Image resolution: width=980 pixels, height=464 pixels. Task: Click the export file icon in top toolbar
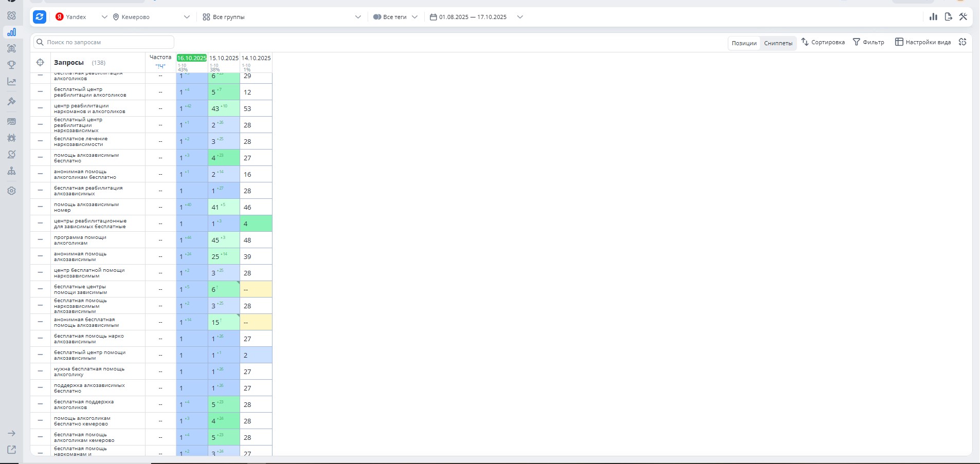click(x=948, y=17)
